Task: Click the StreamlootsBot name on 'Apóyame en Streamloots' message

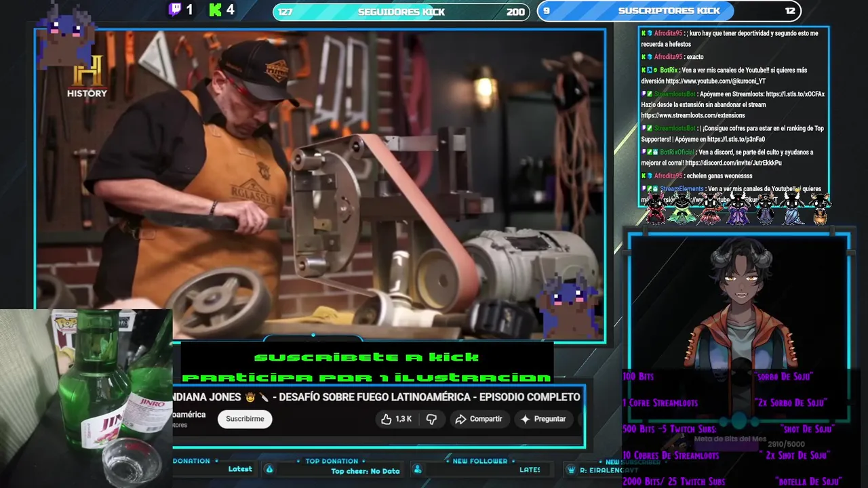Action: pos(675,94)
